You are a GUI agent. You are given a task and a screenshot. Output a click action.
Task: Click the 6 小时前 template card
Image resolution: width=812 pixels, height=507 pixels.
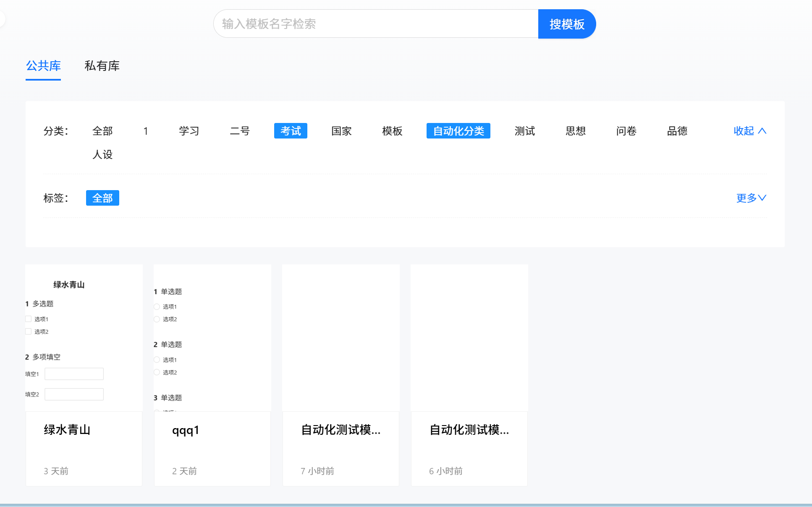469,448
